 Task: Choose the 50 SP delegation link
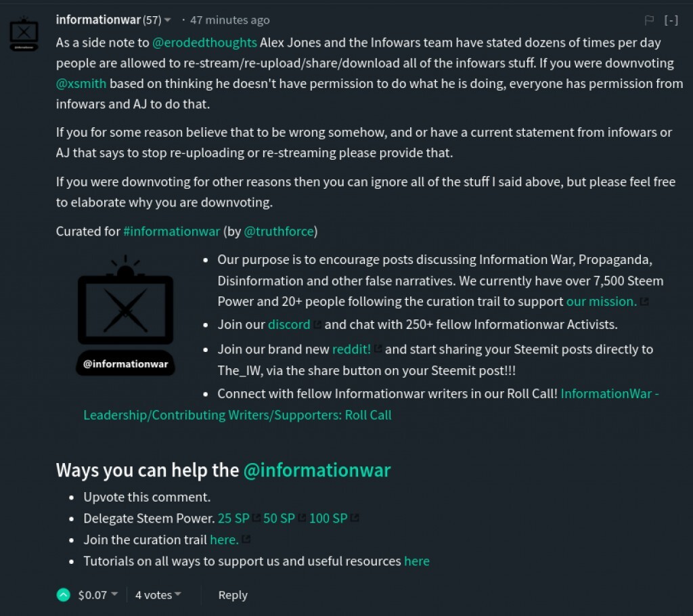(x=279, y=519)
